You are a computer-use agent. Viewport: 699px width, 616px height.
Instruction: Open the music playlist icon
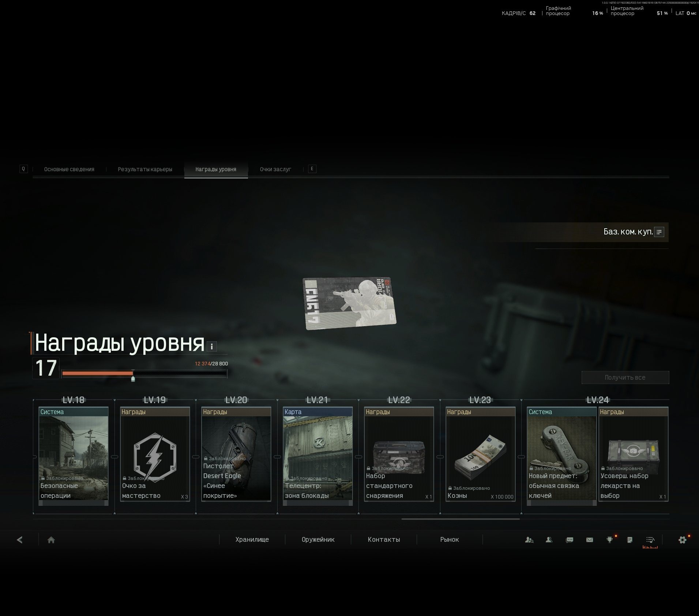(650, 540)
